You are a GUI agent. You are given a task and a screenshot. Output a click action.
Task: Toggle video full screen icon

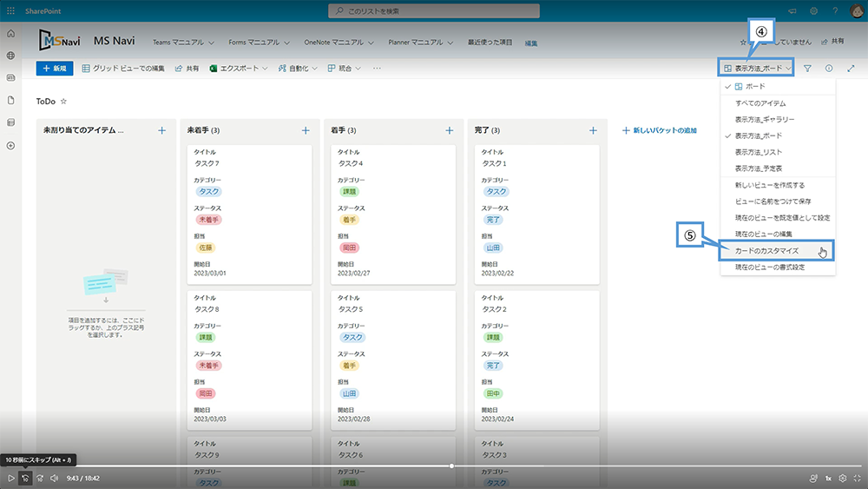[857, 478]
